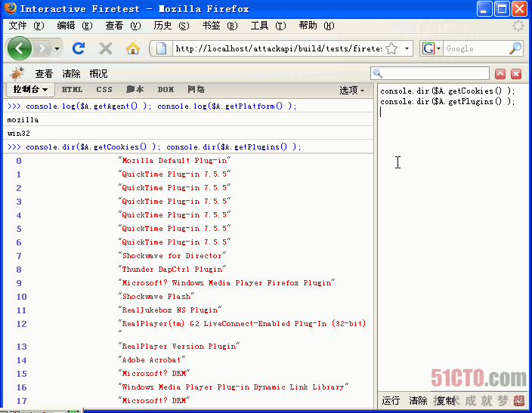Open the 书签 (B) menu

click(x=219, y=26)
